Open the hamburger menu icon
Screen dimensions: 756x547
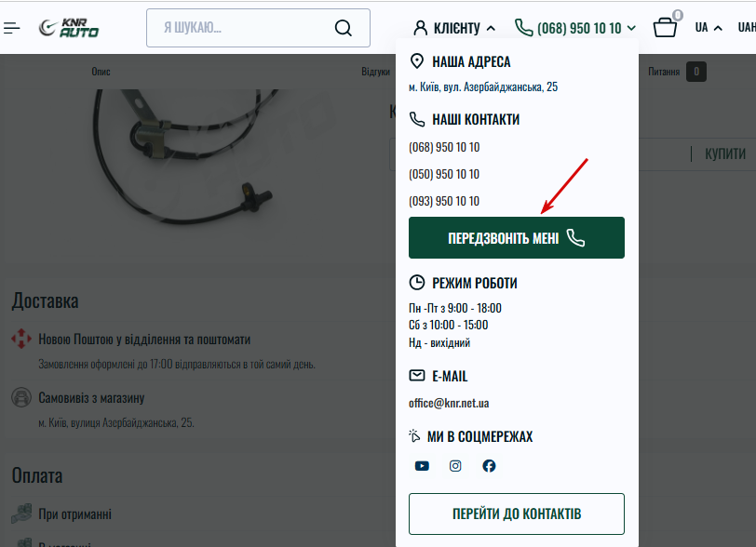coord(12,28)
